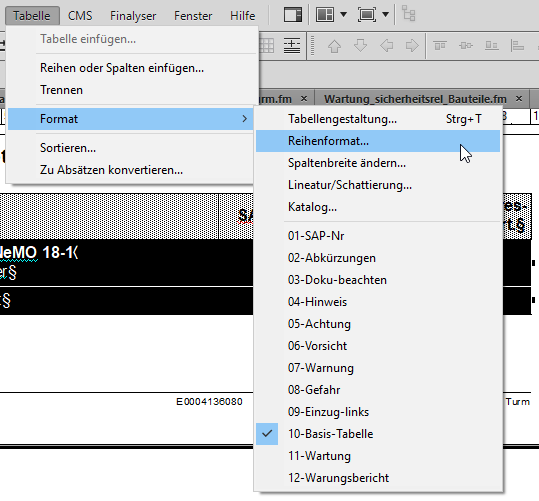Open the document arrangement dropdown arrow
The image size is (539, 501).
click(343, 14)
